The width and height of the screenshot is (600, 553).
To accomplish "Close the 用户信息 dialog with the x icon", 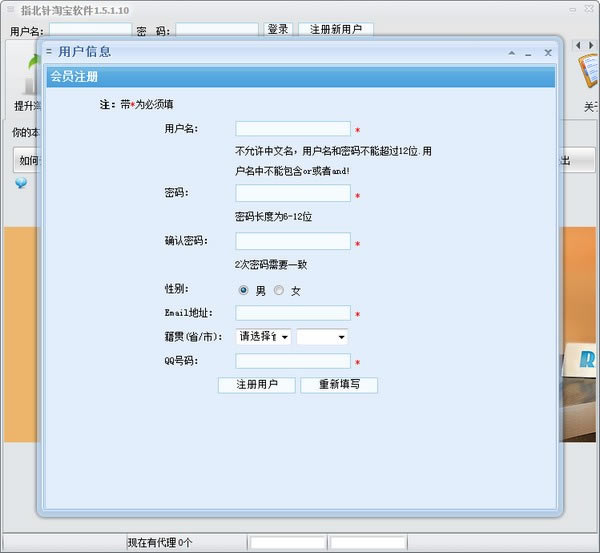I will [548, 52].
